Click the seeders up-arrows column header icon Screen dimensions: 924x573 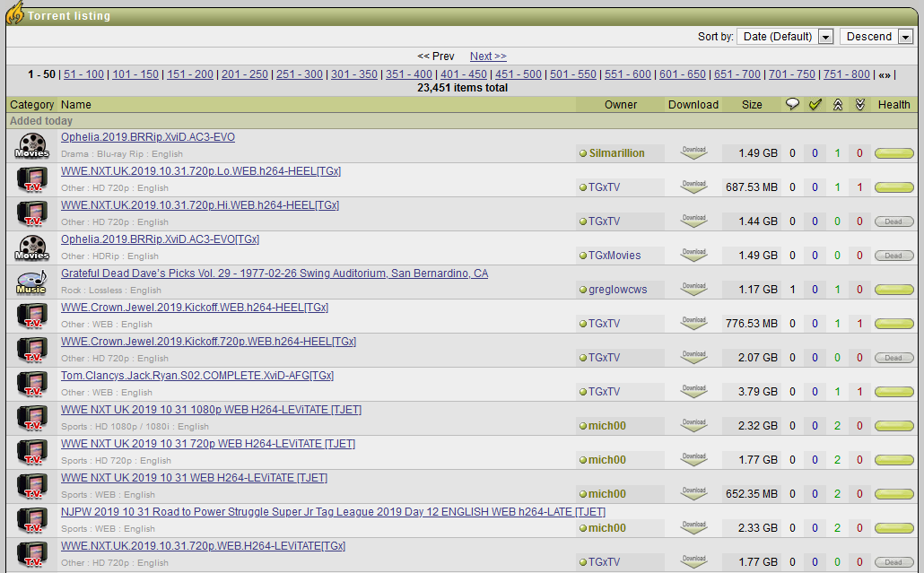pyautogui.click(x=837, y=105)
